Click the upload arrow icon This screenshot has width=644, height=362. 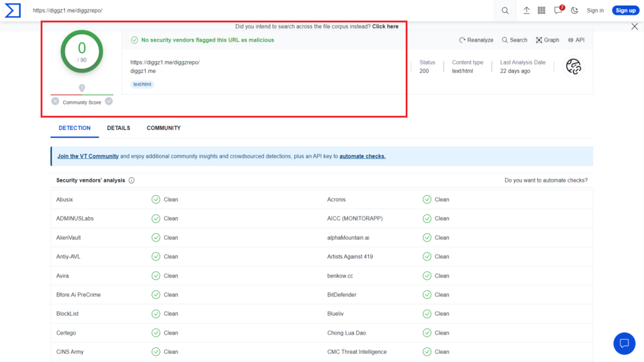pos(526,10)
